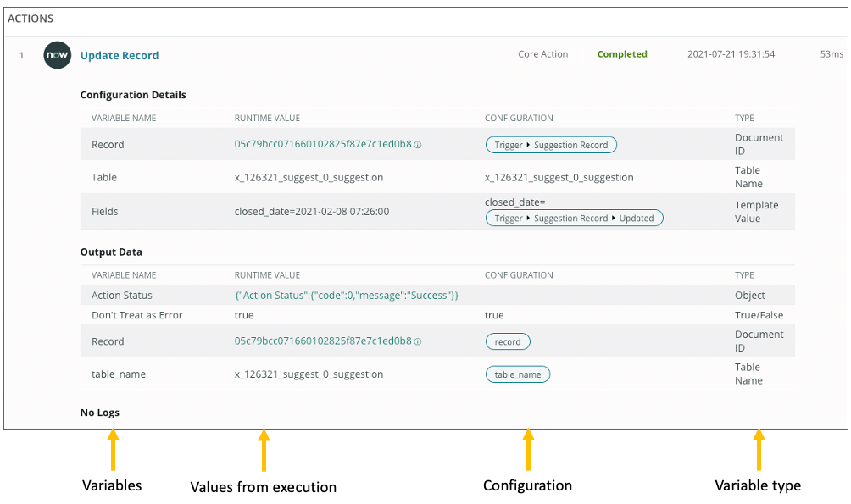851x504 pixels.
Task: Click the record configuration pill in Output Data
Action: tap(507, 341)
